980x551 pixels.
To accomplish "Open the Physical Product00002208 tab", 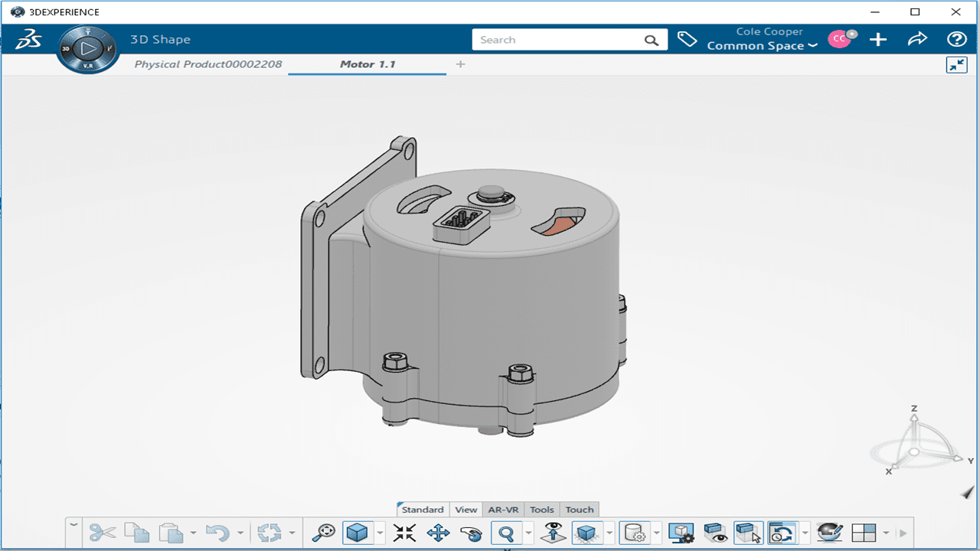I will click(208, 64).
